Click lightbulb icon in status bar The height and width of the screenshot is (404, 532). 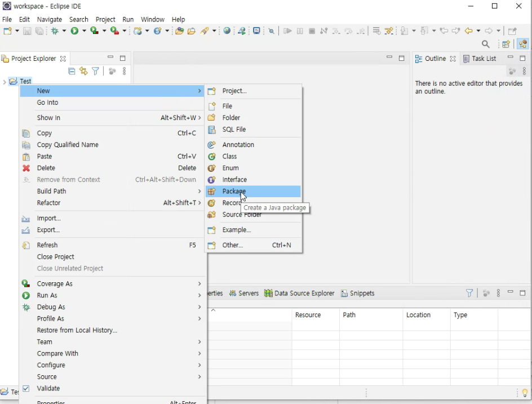(525, 393)
